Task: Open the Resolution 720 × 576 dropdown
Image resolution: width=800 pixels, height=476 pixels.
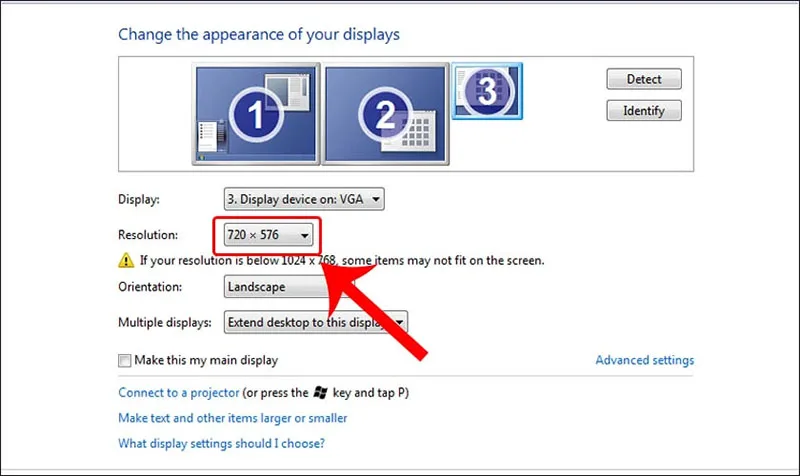Action: pos(268,235)
